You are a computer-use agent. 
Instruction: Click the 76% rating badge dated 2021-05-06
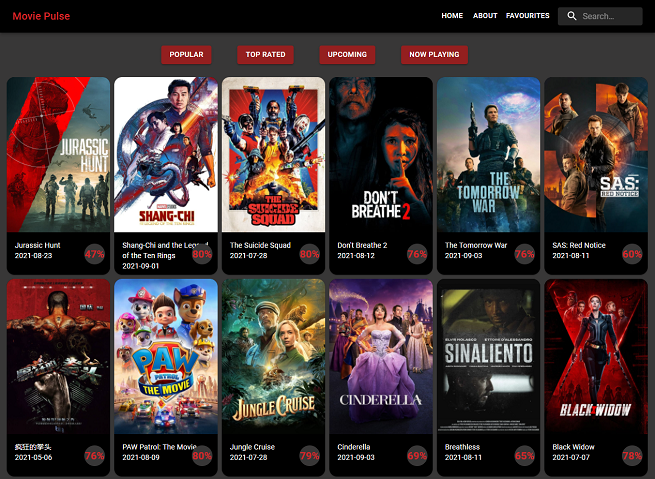coord(94,456)
